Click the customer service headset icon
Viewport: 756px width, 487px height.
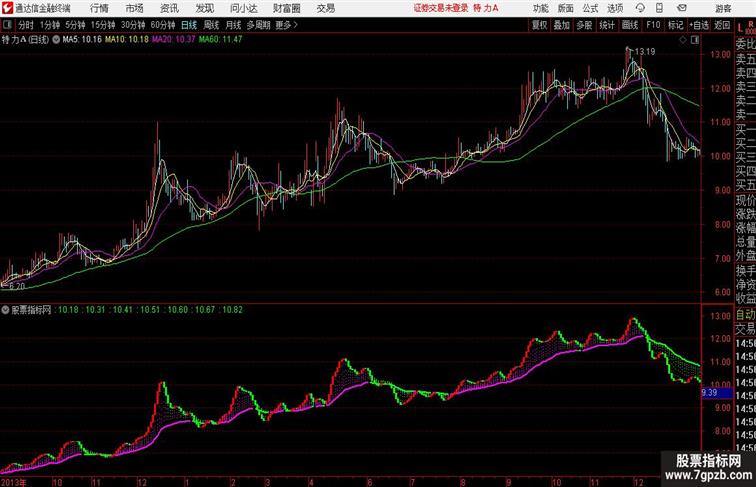coord(640,8)
